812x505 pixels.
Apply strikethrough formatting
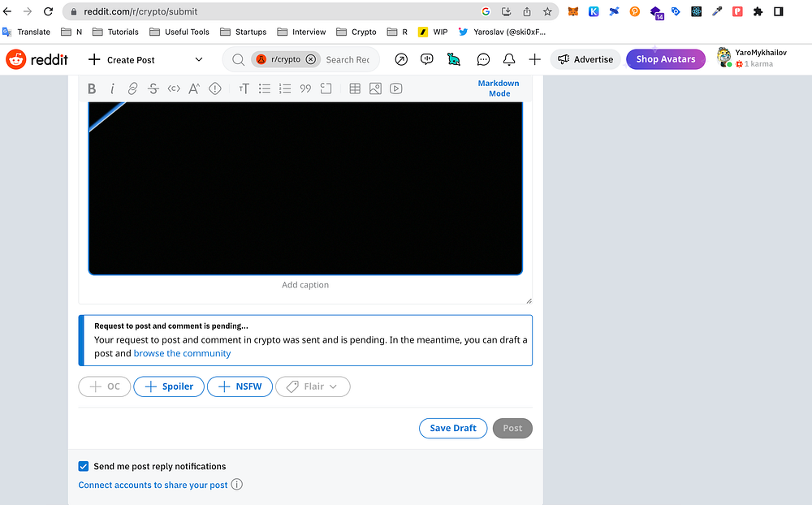[153, 88]
